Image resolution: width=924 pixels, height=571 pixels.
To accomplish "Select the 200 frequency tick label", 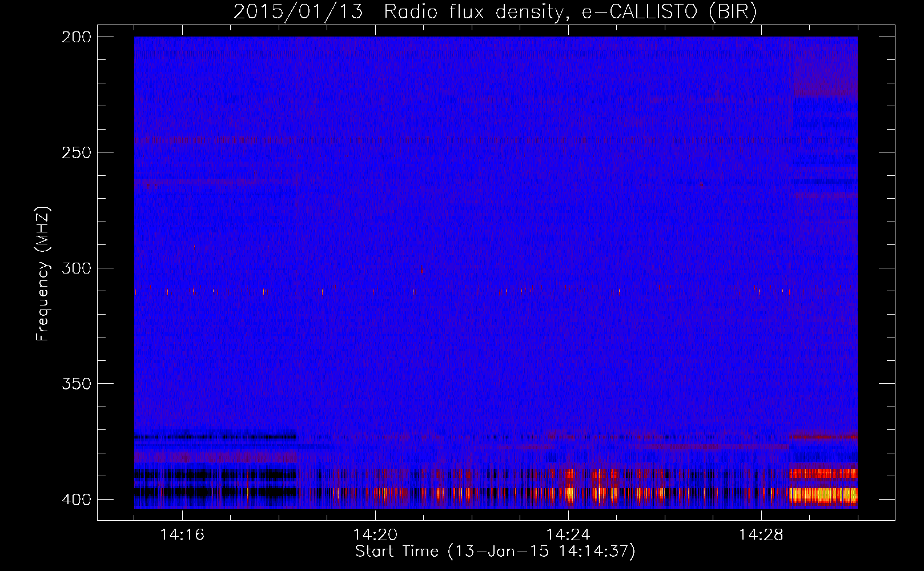I will [76, 37].
